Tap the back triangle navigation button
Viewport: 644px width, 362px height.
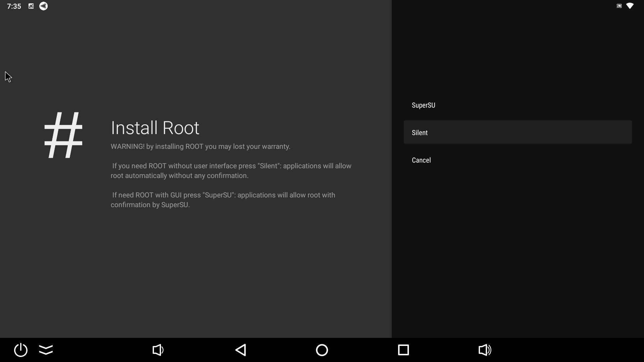coord(241,350)
